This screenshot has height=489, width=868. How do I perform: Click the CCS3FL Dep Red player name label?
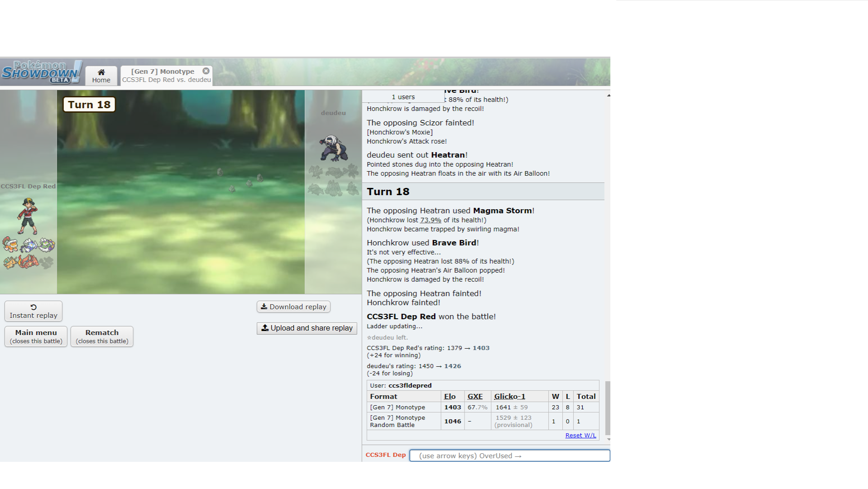[x=28, y=186]
